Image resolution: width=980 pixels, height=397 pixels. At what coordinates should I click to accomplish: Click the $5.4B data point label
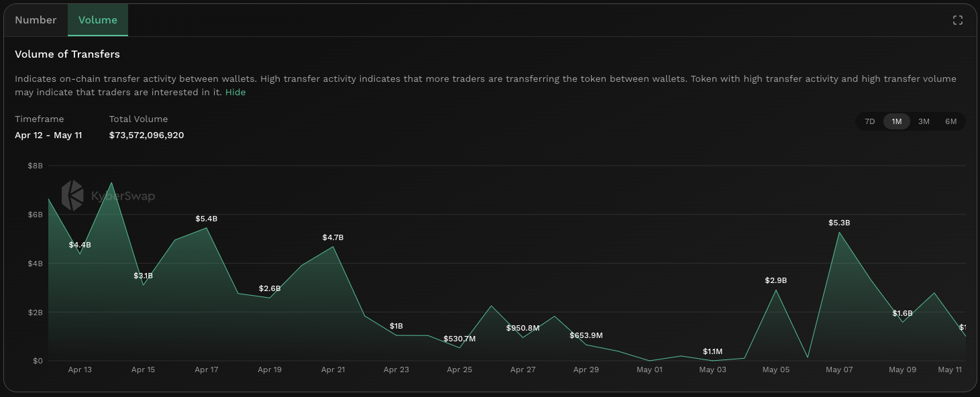(207, 219)
